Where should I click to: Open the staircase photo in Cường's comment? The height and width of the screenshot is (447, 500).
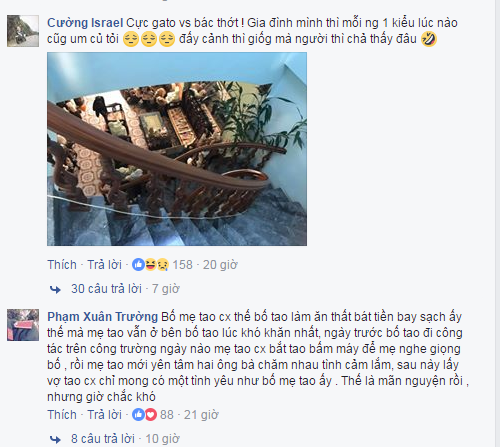click(177, 149)
